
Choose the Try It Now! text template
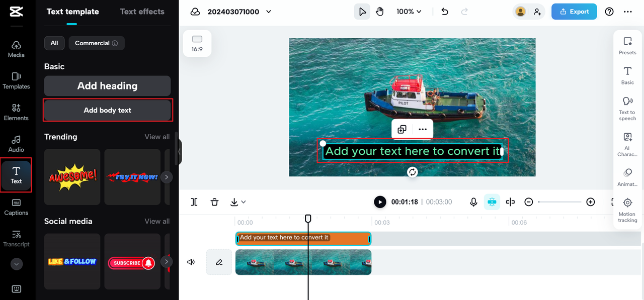coord(132,177)
